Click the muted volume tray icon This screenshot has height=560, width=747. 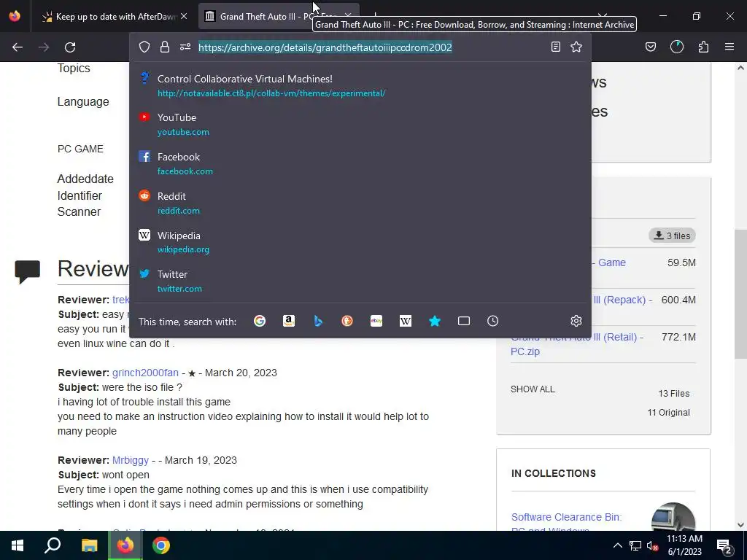[652, 545]
